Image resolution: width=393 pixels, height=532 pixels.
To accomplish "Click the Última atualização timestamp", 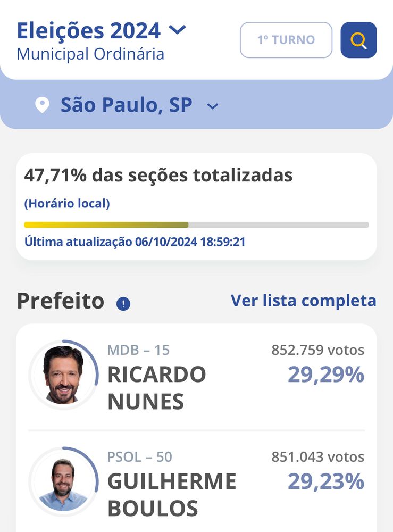I will click(x=135, y=242).
